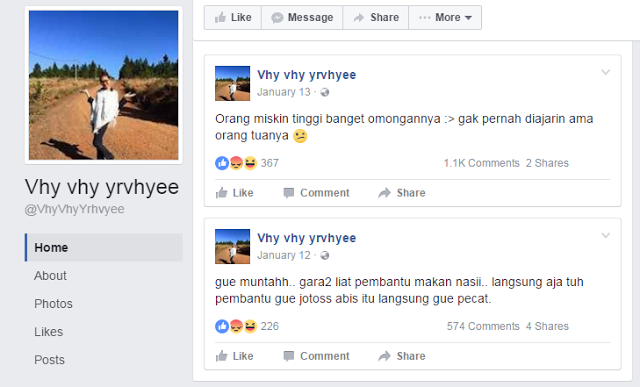Click angry reaction icon beside 226
Viewport: 640px width, 387px height.
coord(236,327)
